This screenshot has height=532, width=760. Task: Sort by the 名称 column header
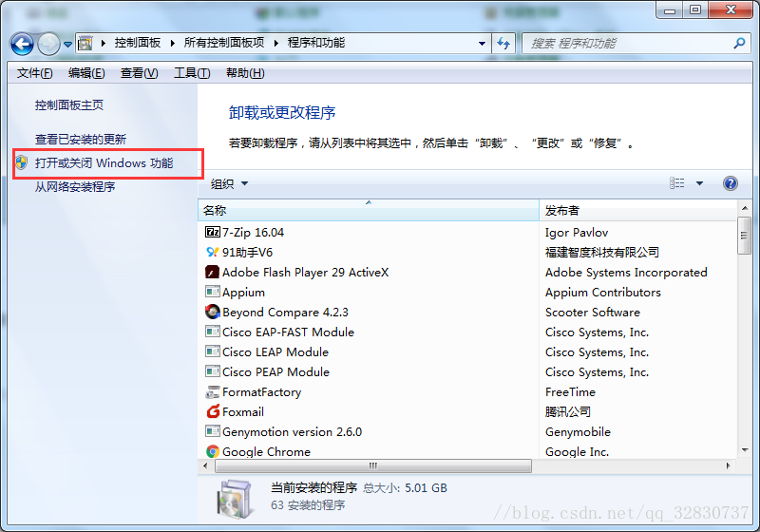pyautogui.click(x=369, y=210)
